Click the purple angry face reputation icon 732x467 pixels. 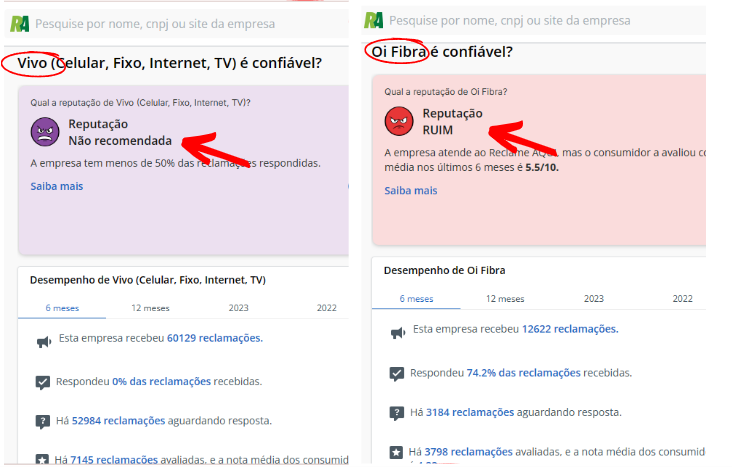(45, 132)
